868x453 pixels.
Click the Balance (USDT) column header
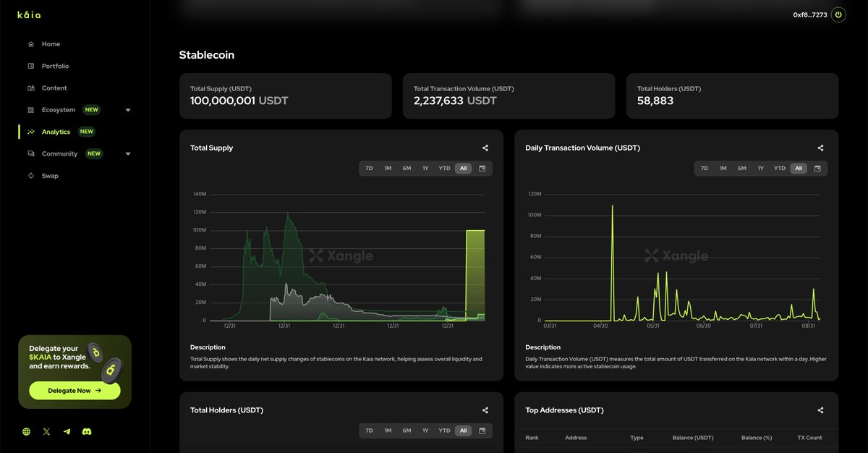tap(693, 438)
